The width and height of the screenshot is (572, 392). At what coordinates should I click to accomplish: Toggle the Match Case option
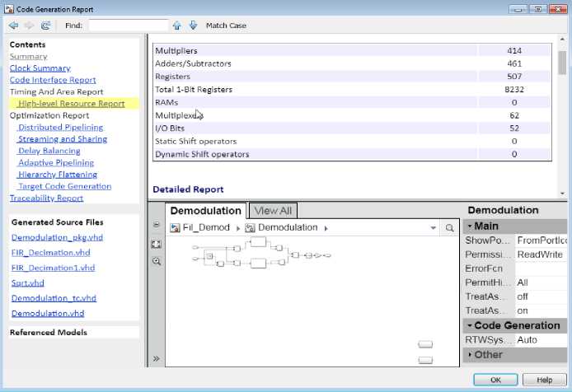[x=226, y=26]
